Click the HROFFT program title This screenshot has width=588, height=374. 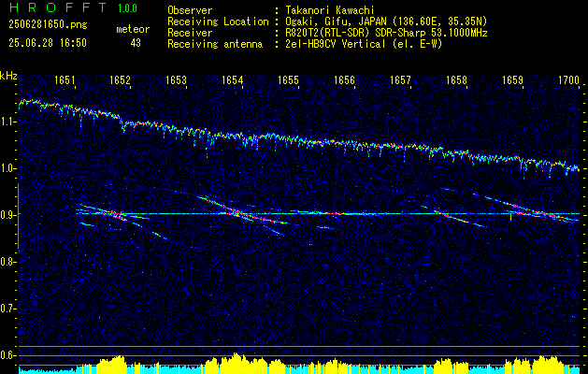(57, 7)
